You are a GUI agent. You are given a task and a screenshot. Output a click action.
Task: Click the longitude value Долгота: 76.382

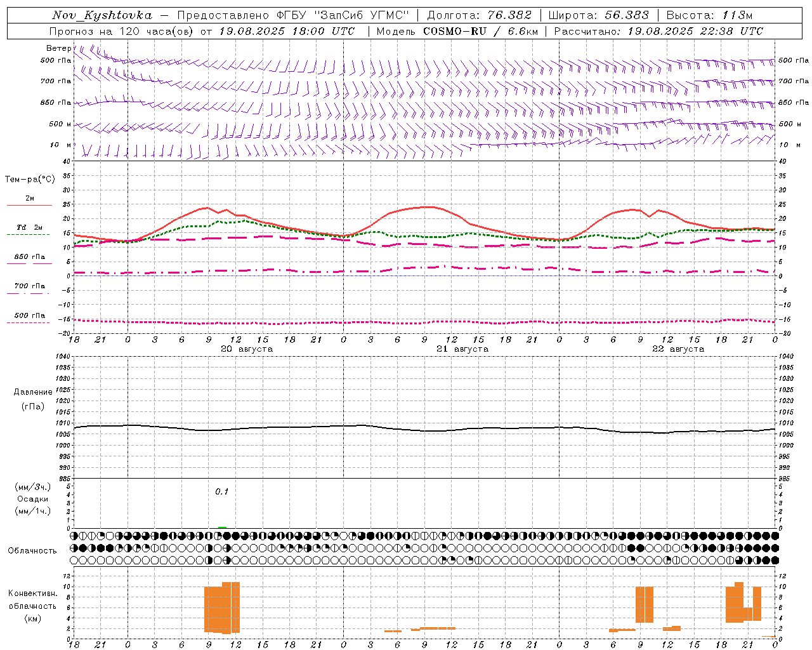tap(480, 15)
